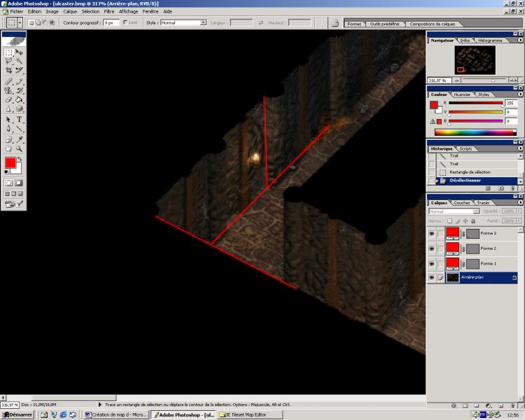Select the Eyedropper tool

[19, 140]
